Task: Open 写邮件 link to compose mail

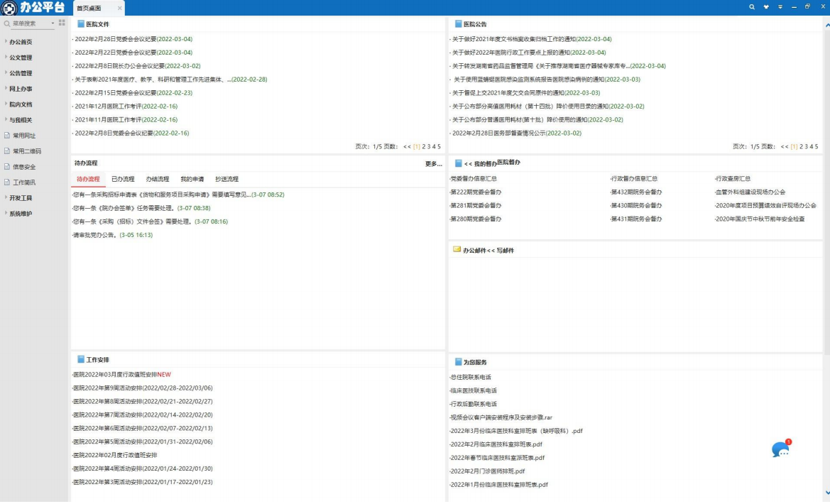Action: (x=503, y=251)
